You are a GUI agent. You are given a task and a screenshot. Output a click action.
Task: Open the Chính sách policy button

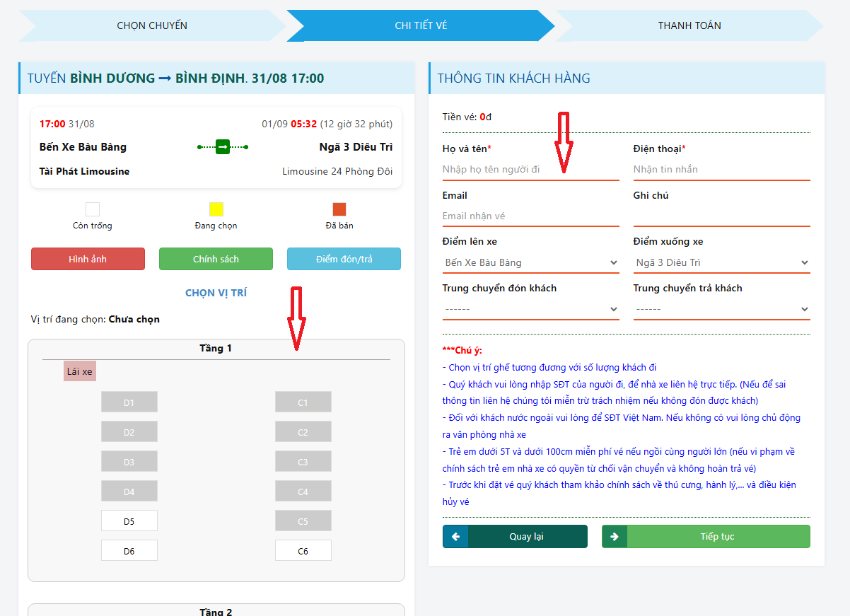pyautogui.click(x=216, y=260)
